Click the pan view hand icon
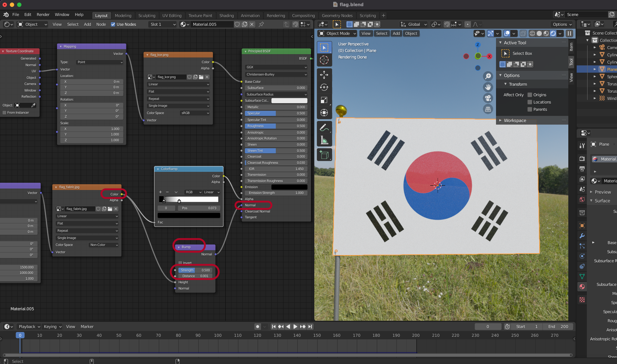Viewport: 617px width, 364px height. (488, 87)
